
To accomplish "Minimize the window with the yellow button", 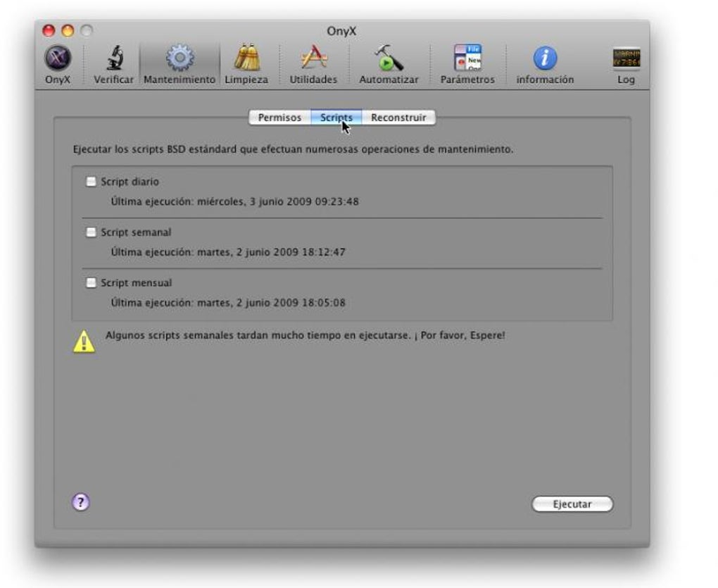I will pyautogui.click(x=68, y=31).
